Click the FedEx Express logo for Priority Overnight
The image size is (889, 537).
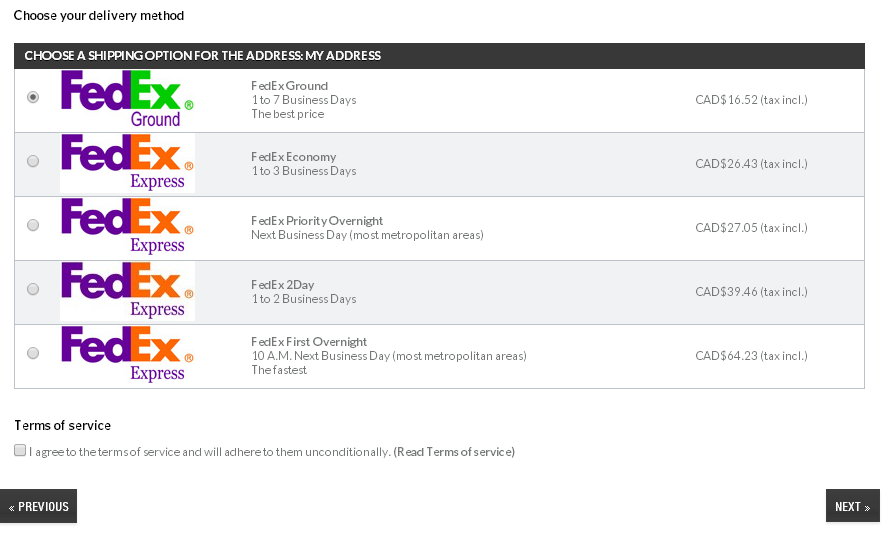tap(127, 227)
